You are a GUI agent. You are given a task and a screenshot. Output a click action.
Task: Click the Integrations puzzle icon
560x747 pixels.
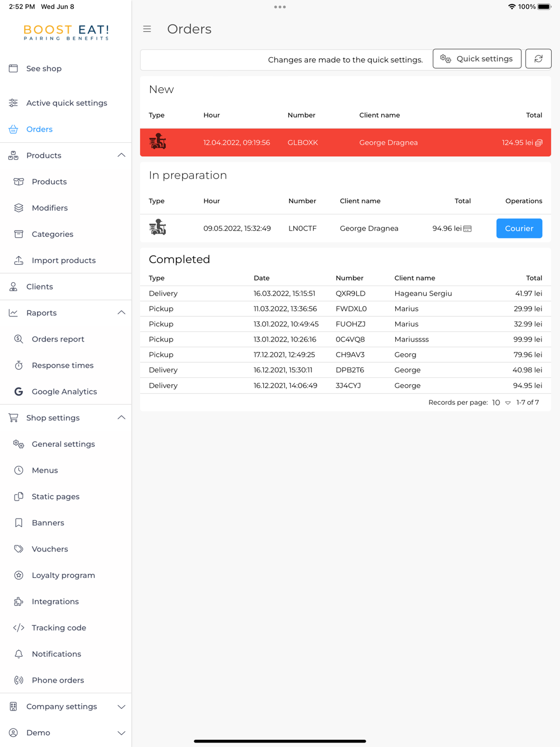[x=18, y=601]
